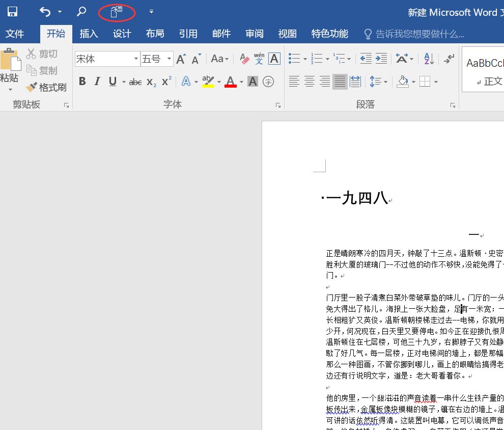Toggle show/hide paragraph marks icon
This screenshot has width=504, height=430.
point(449,59)
